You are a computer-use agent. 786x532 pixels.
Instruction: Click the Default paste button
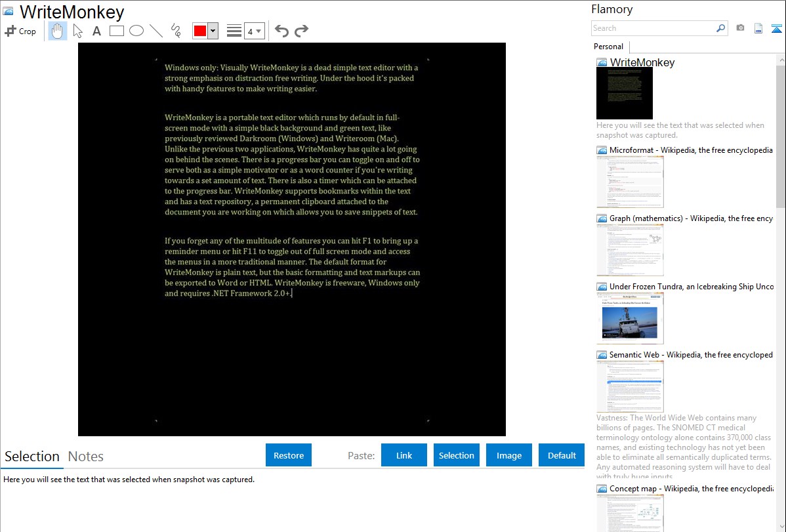pos(562,455)
